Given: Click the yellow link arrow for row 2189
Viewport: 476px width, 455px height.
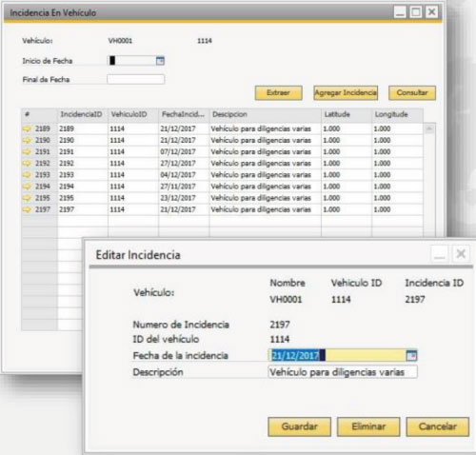Looking at the screenshot, I should tap(28, 129).
